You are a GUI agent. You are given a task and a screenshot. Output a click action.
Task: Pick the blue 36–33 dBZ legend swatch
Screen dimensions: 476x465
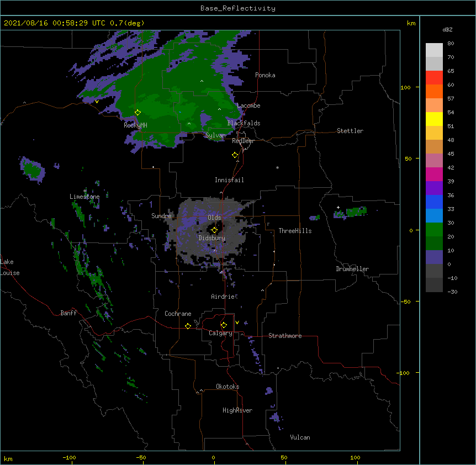coord(434,202)
